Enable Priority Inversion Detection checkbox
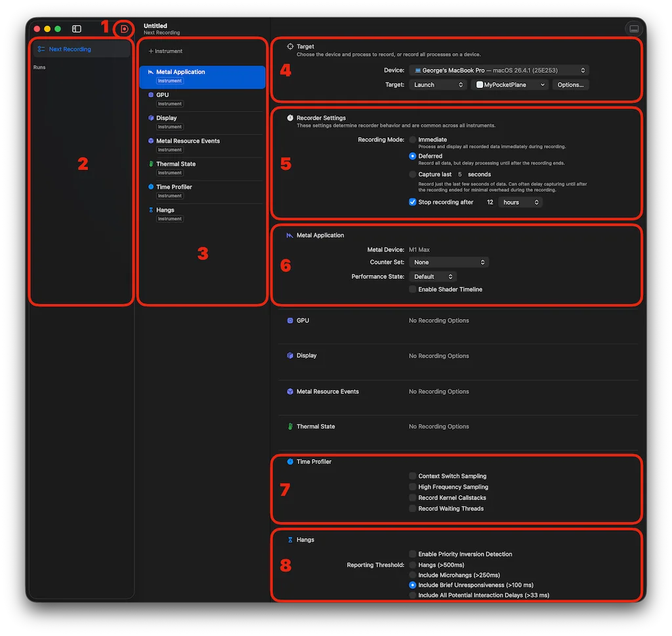The height and width of the screenshot is (636, 672). 412,554
